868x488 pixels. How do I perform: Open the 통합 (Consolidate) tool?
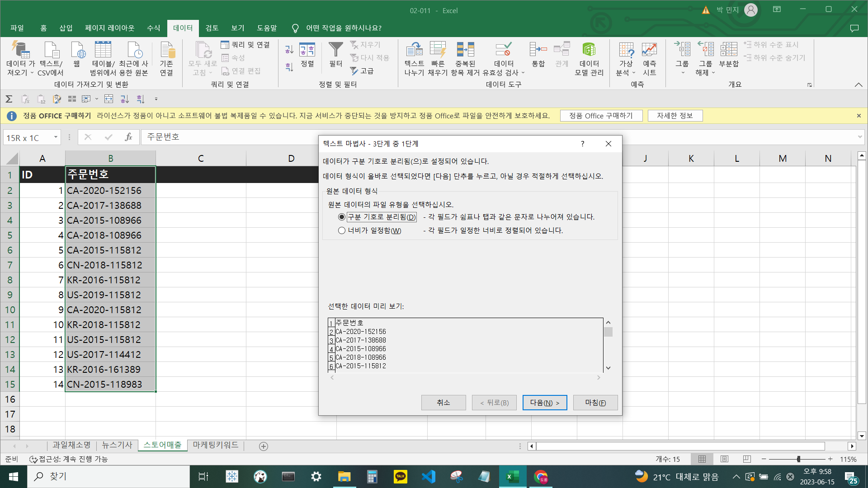[538, 55]
